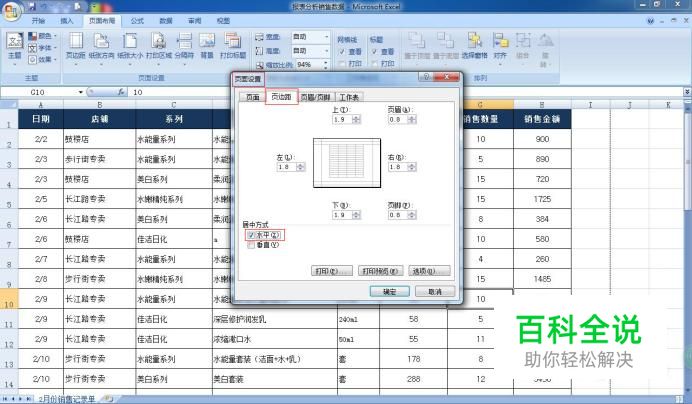This screenshot has width=692, height=404.
Task: Click the 选项 options button in dialog
Action: [x=429, y=271]
